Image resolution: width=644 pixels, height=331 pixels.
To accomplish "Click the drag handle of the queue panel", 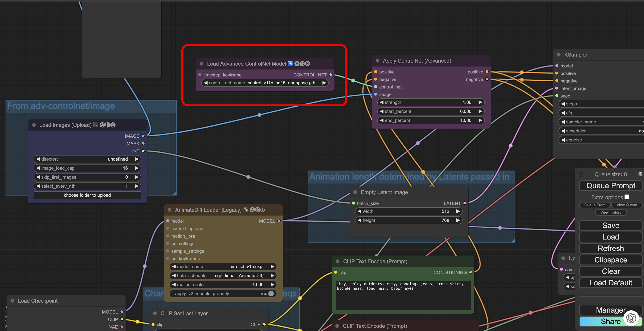I will point(581,174).
